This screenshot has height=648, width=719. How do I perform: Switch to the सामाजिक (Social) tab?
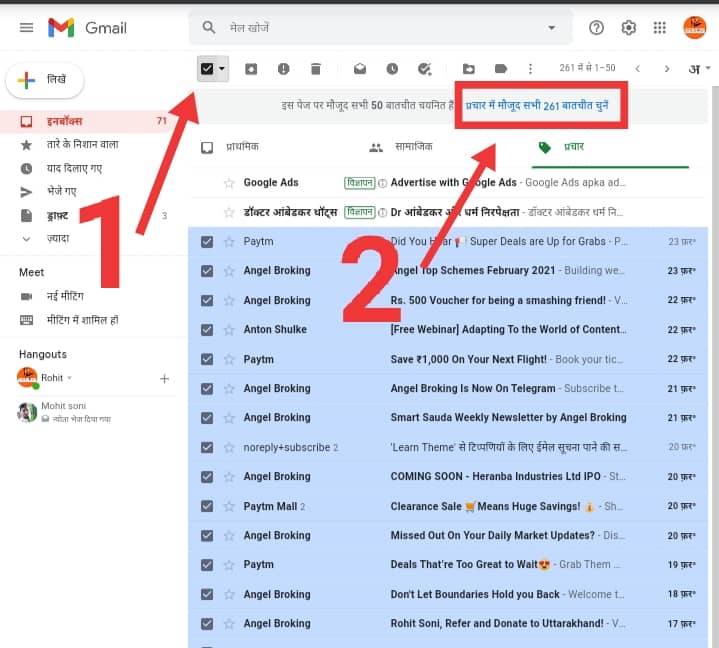[414, 147]
